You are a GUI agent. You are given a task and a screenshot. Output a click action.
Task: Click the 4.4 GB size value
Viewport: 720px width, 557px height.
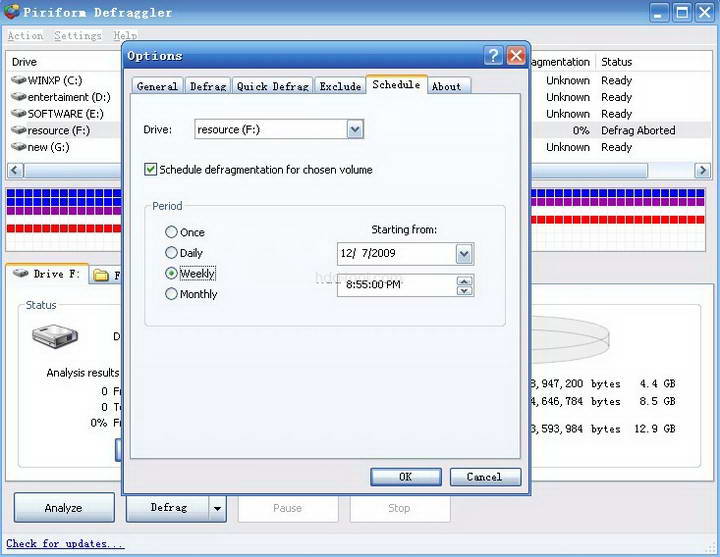(657, 383)
